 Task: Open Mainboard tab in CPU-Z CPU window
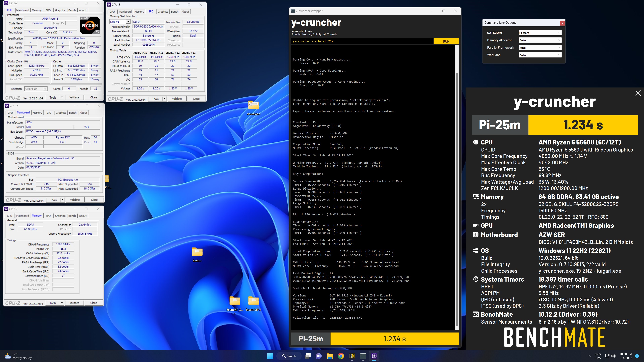click(x=22, y=10)
